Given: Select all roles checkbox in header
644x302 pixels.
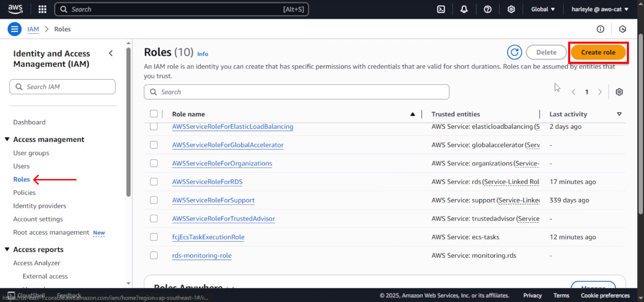Looking at the screenshot, I should (x=154, y=114).
